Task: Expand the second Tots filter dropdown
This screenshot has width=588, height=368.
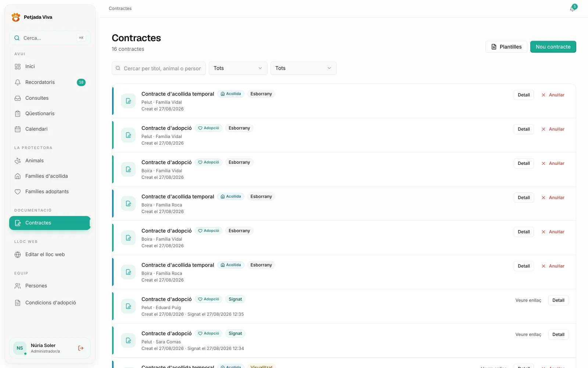Action: click(304, 68)
